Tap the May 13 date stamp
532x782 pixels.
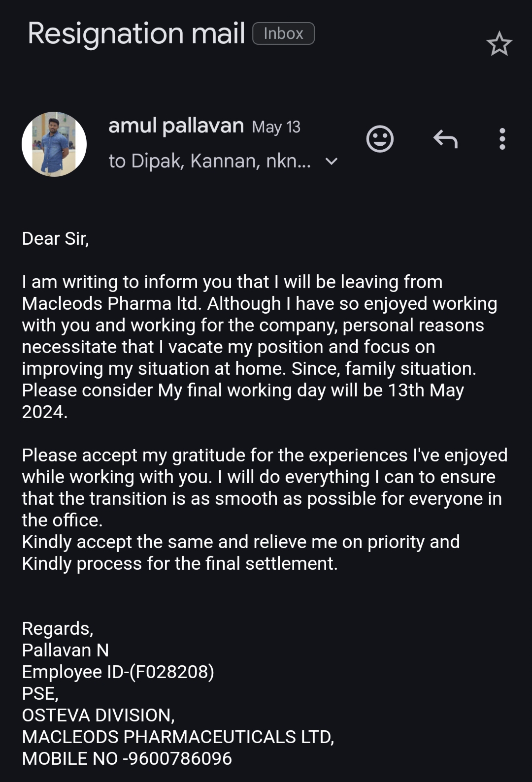276,127
